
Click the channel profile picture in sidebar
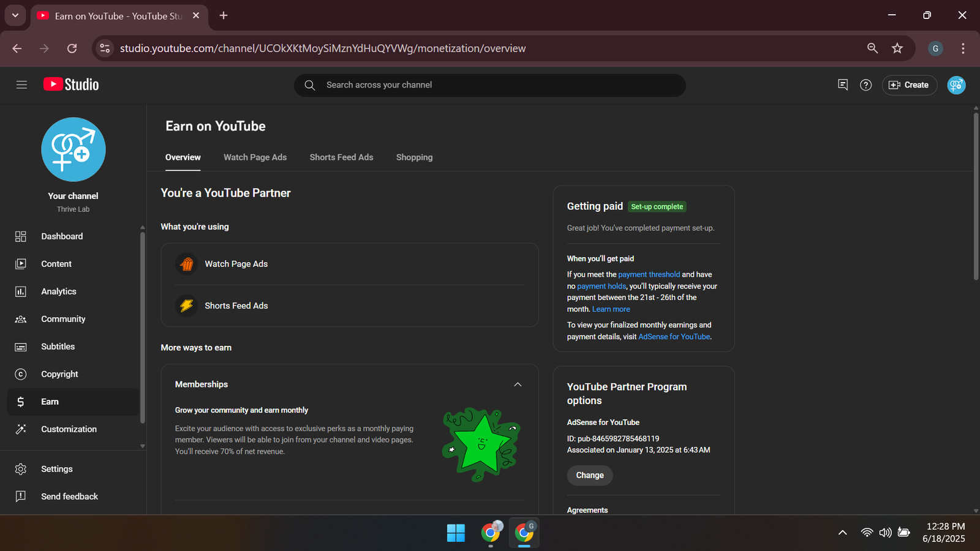coord(73,149)
